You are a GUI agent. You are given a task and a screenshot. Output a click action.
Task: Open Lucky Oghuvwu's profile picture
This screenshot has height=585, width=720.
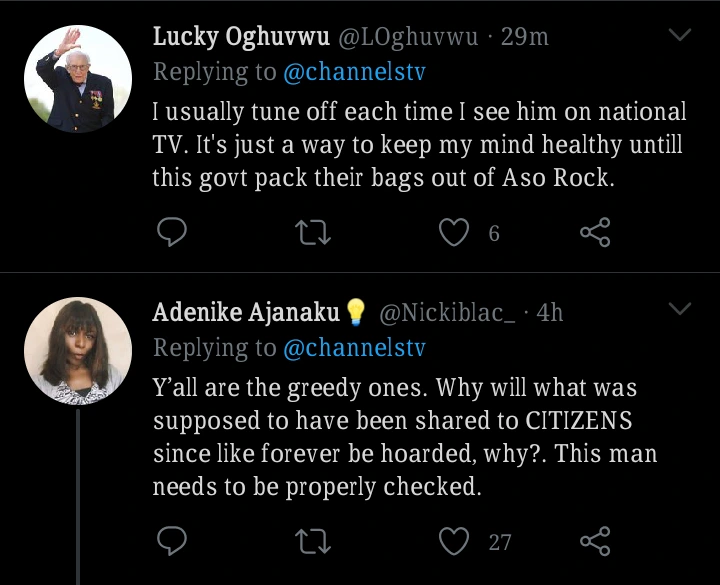coord(78,78)
